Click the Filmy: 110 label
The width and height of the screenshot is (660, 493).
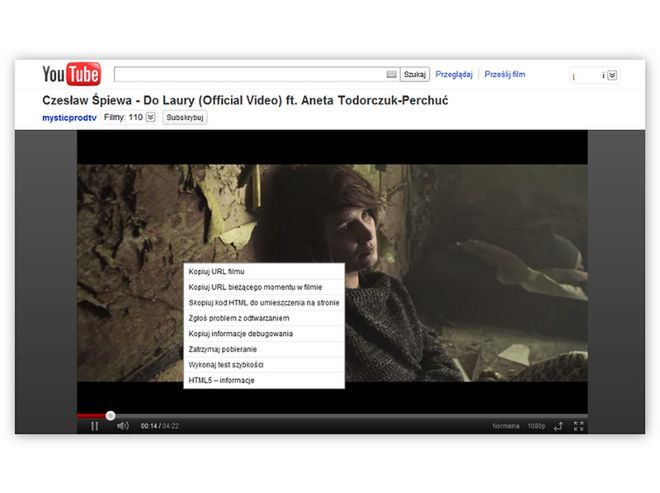[123, 117]
